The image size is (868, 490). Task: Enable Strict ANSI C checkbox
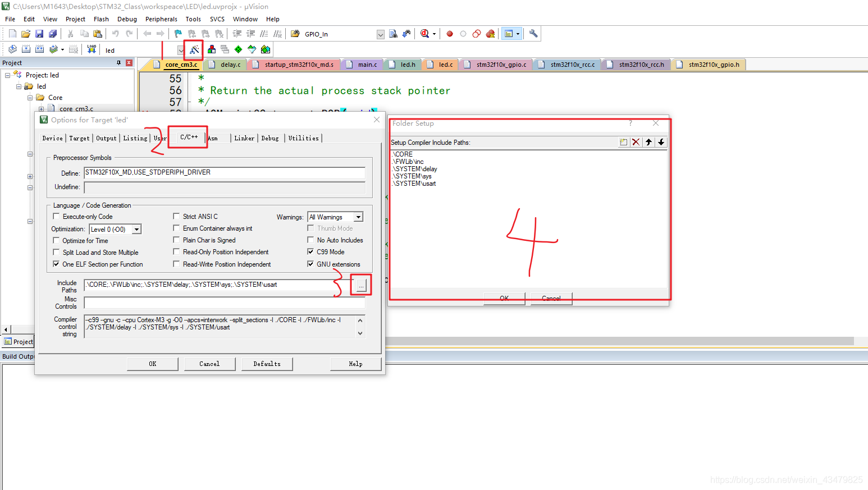[x=176, y=216]
